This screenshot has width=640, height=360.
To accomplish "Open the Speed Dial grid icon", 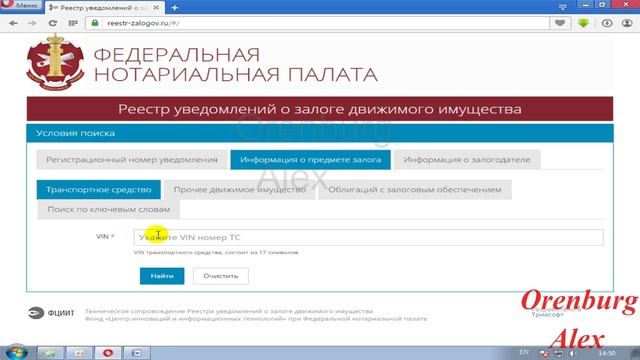I will pyautogui.click(x=73, y=23).
